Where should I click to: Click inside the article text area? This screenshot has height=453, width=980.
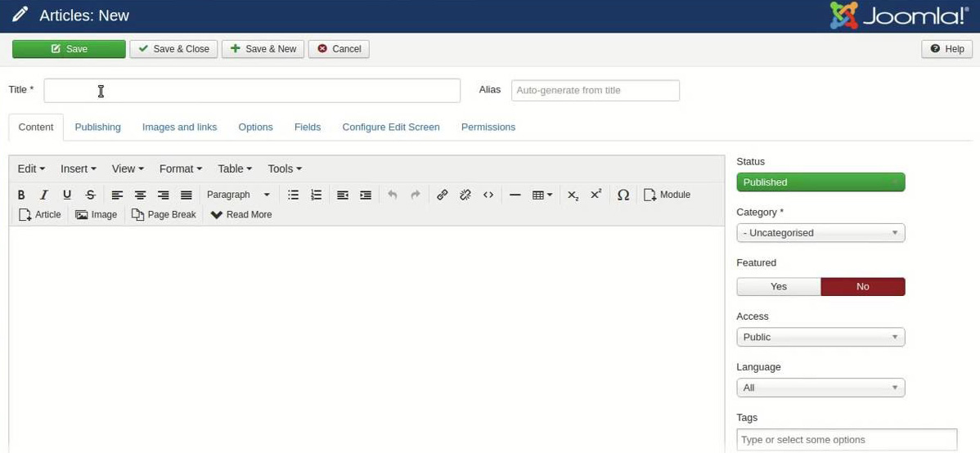(366, 338)
